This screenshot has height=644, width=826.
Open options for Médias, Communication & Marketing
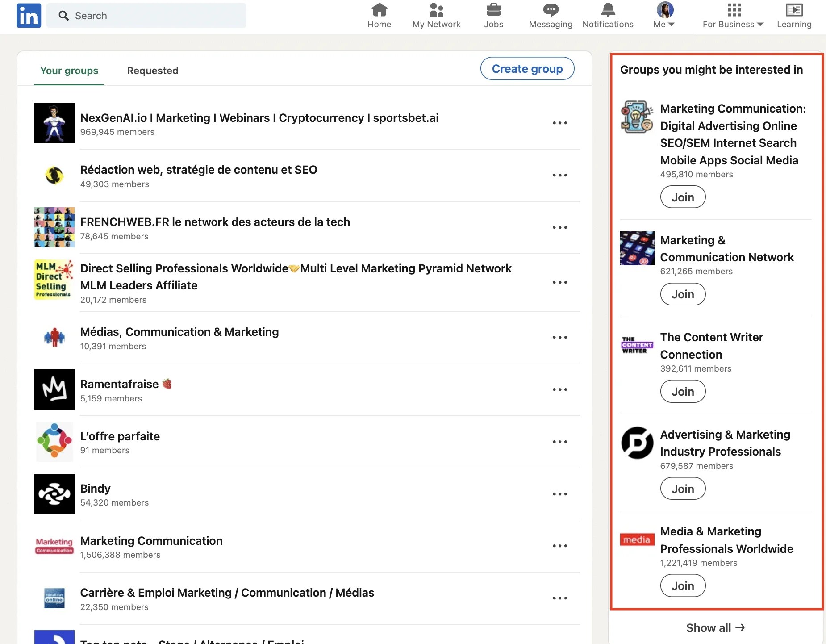[x=560, y=337]
